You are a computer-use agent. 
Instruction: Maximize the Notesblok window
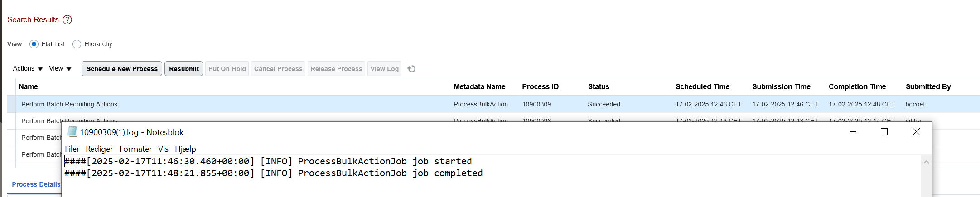pyautogui.click(x=884, y=132)
